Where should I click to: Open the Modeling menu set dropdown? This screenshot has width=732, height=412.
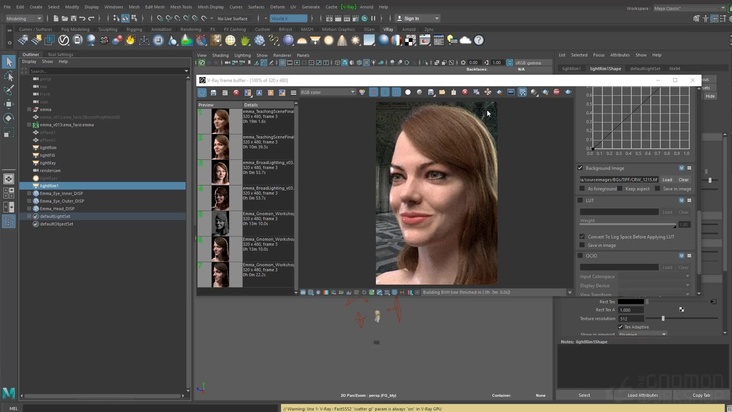point(23,18)
